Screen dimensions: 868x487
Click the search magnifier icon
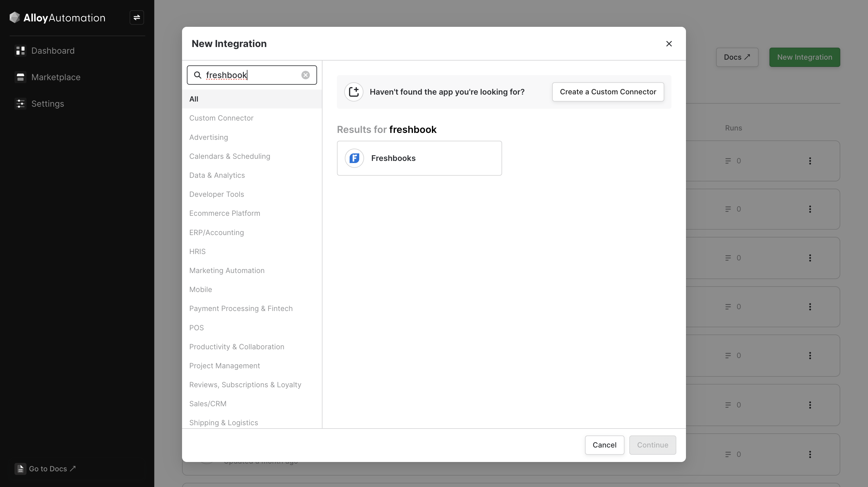click(198, 75)
